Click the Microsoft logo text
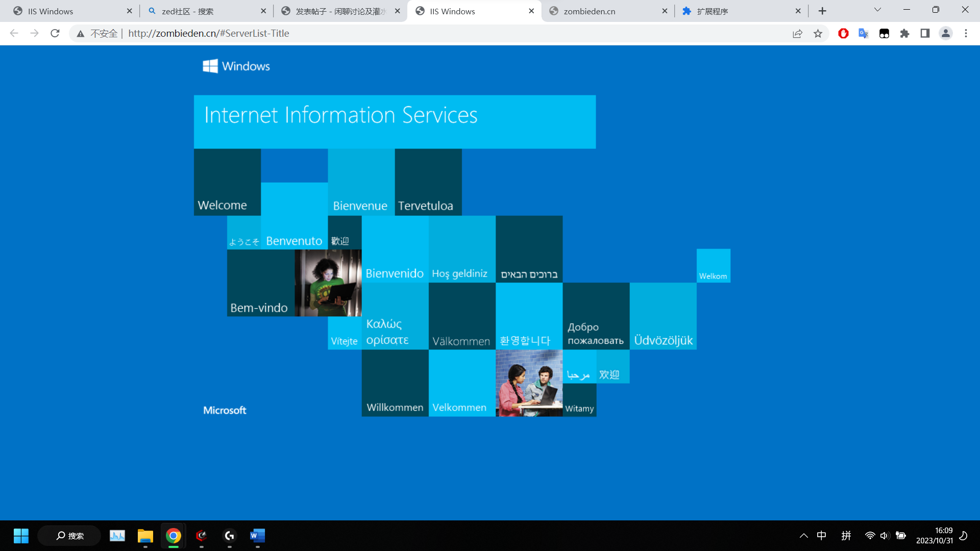Screen dimensions: 980x551 pos(225,410)
